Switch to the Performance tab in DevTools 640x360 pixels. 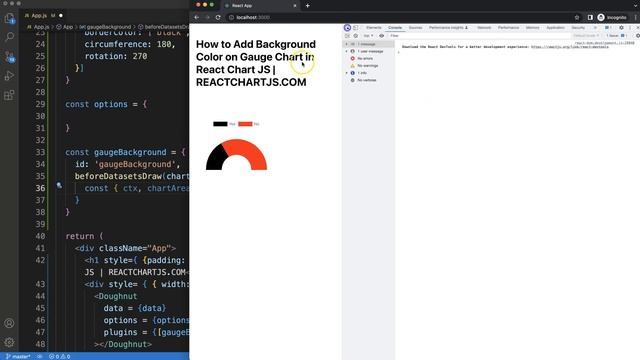[x=509, y=28]
